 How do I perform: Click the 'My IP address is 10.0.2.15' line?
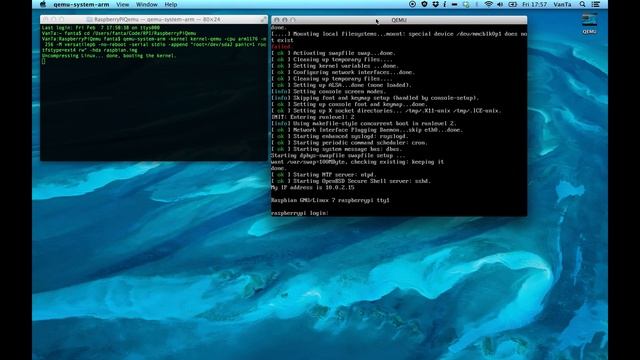(313, 188)
